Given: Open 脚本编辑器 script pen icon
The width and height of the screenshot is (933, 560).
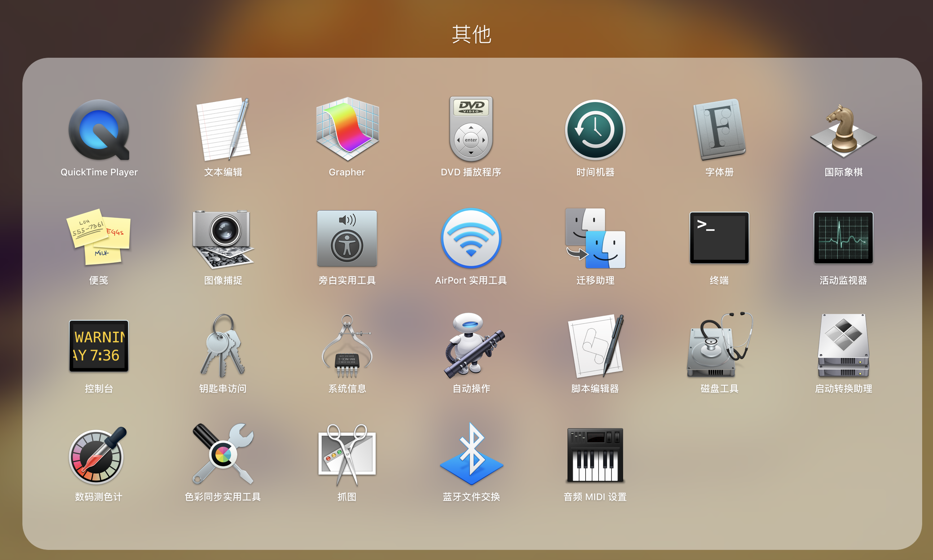Looking at the screenshot, I should pyautogui.click(x=596, y=346).
